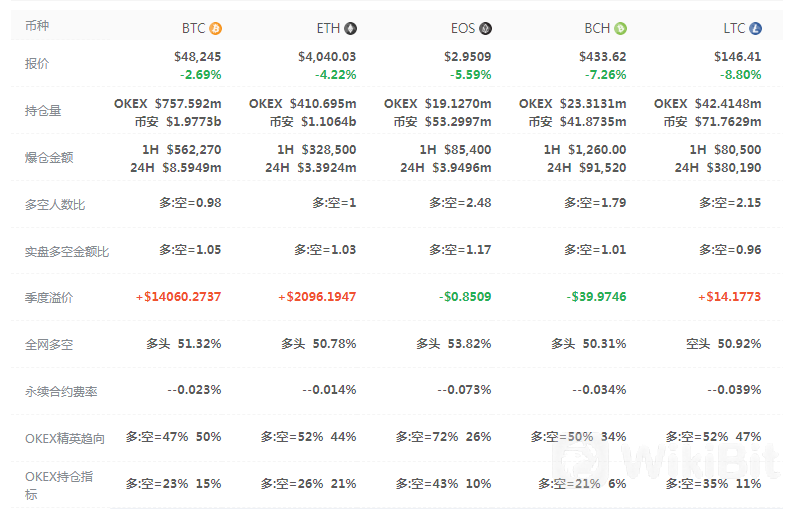Click ETH change -4.22%

336,75
